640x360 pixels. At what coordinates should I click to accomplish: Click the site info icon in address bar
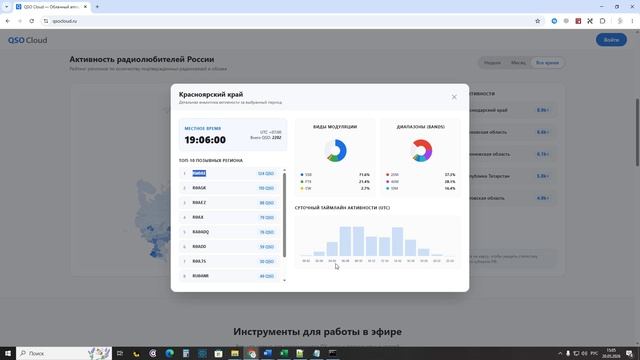[x=46, y=21]
